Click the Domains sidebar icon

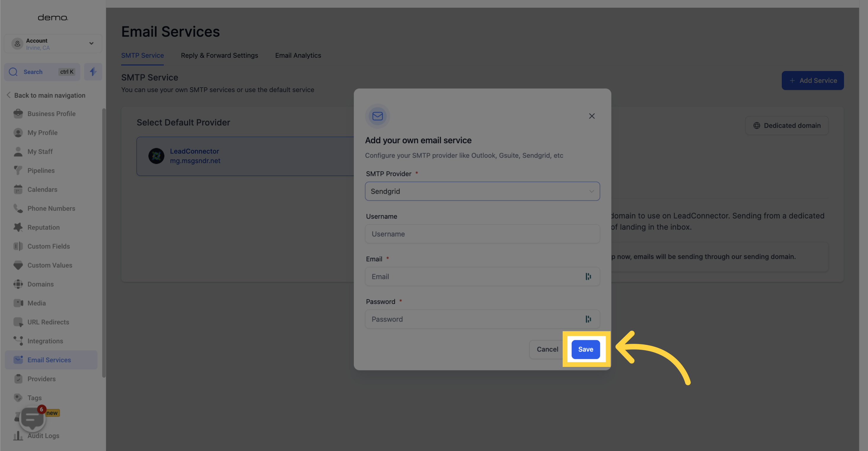(18, 284)
